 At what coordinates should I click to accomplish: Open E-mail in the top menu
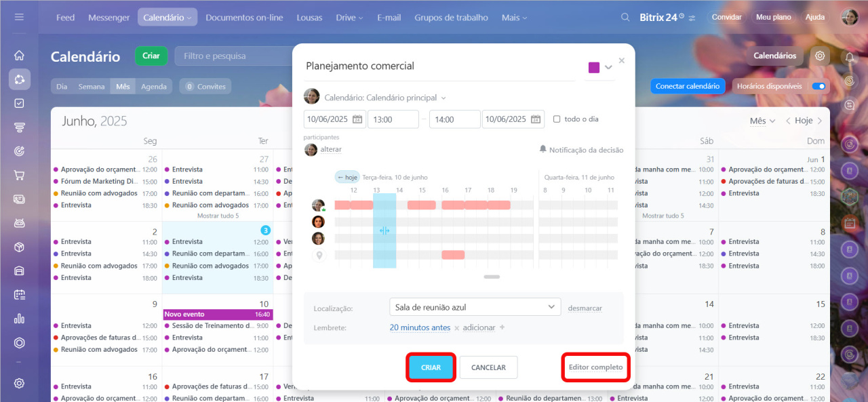[389, 18]
